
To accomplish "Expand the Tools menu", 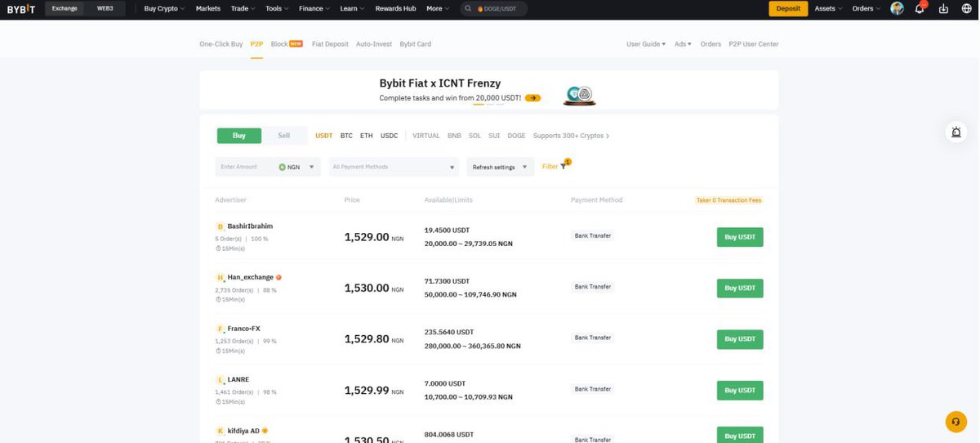I will 277,8.
